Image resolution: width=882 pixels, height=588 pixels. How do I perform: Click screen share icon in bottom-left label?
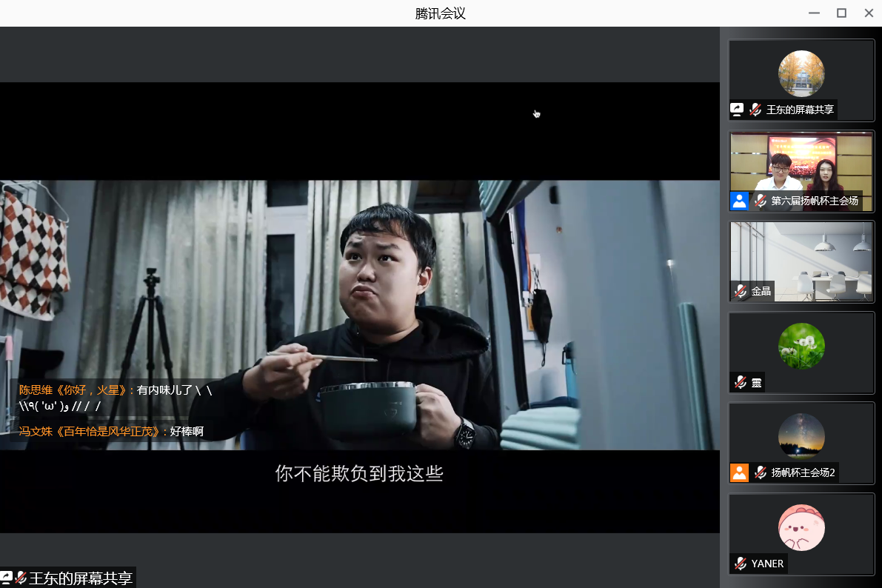(7, 578)
